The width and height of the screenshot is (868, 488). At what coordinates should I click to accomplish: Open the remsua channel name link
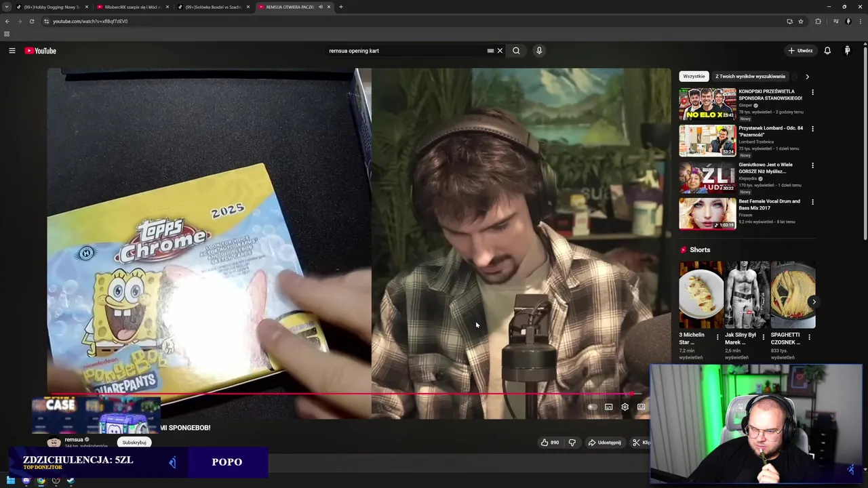click(73, 439)
